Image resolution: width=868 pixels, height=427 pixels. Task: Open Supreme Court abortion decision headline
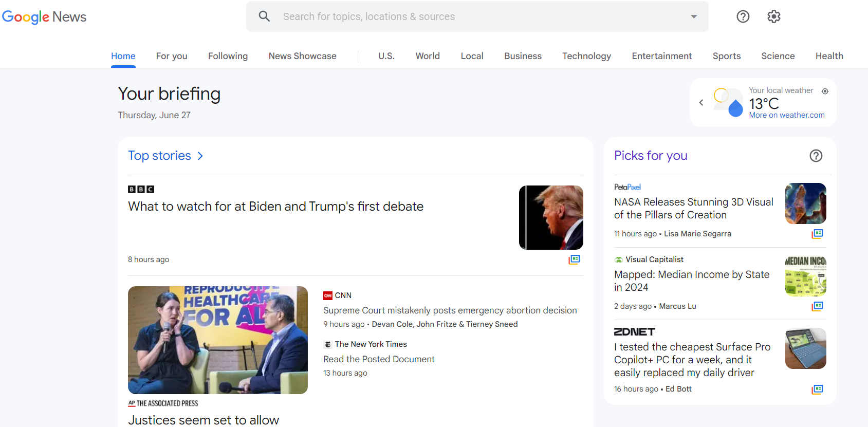tap(450, 310)
